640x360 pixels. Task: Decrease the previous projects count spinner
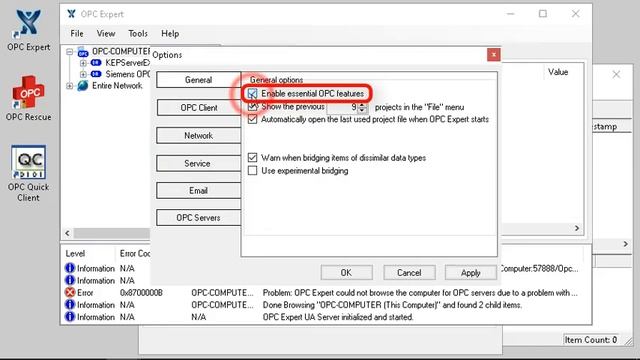[362, 110]
